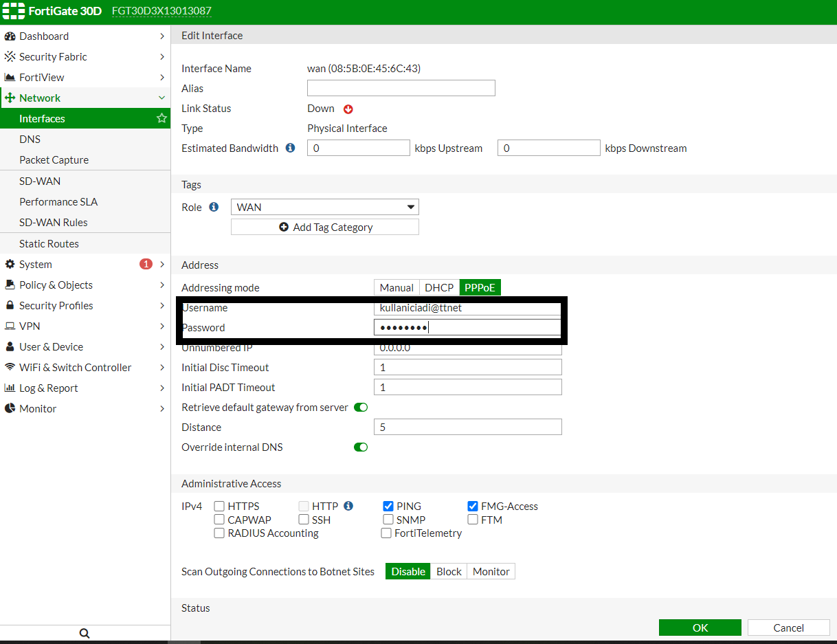Open the Static Routes menu item

[85, 244]
